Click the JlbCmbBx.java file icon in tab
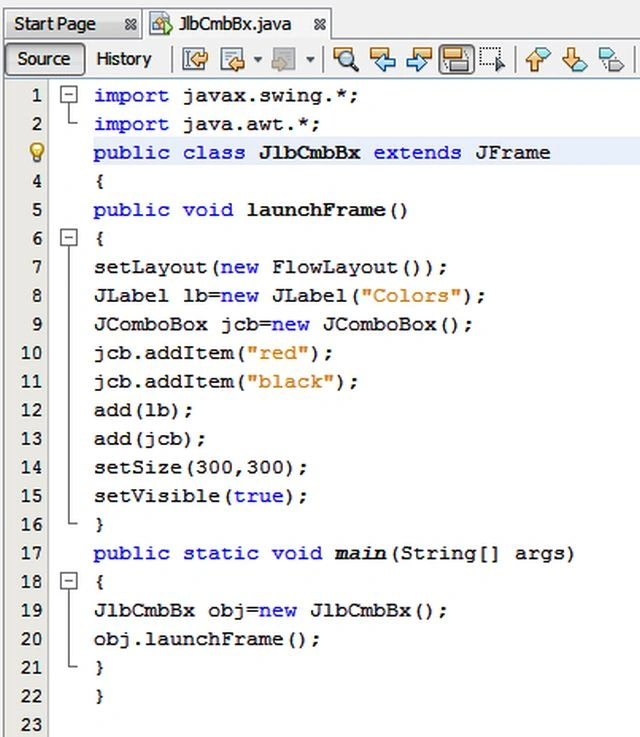This screenshot has width=640, height=737. pos(161,24)
